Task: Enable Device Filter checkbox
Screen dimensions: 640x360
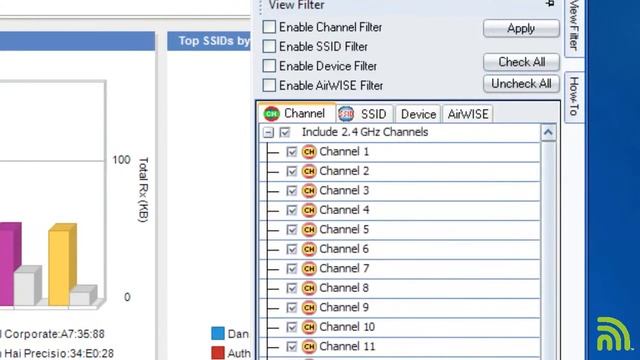Action: [269, 66]
